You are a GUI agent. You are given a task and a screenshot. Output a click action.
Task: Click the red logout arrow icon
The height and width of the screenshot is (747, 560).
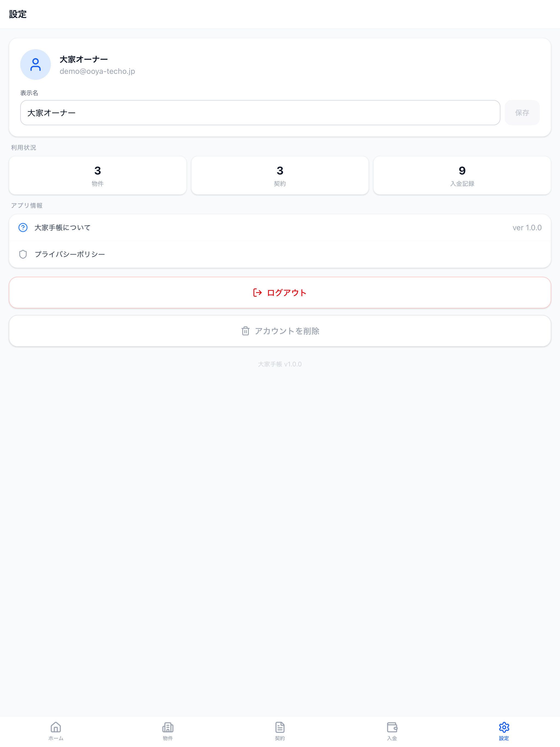pyautogui.click(x=257, y=293)
